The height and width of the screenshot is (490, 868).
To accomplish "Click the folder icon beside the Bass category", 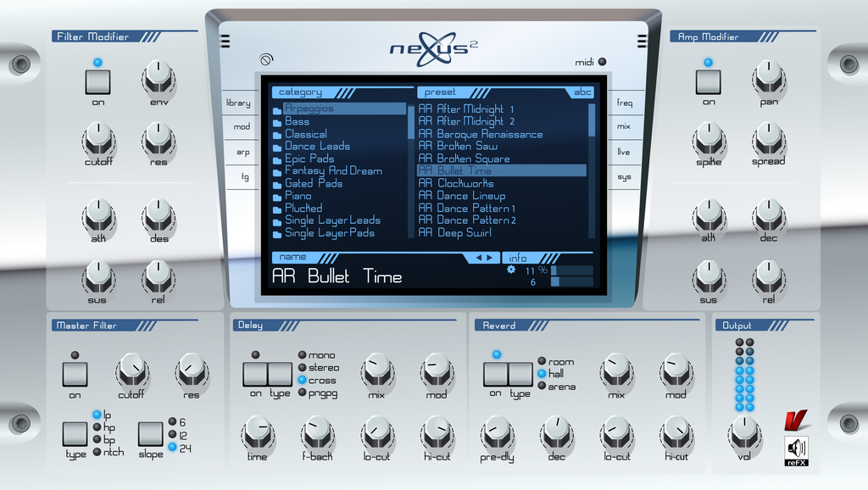I will click(279, 121).
